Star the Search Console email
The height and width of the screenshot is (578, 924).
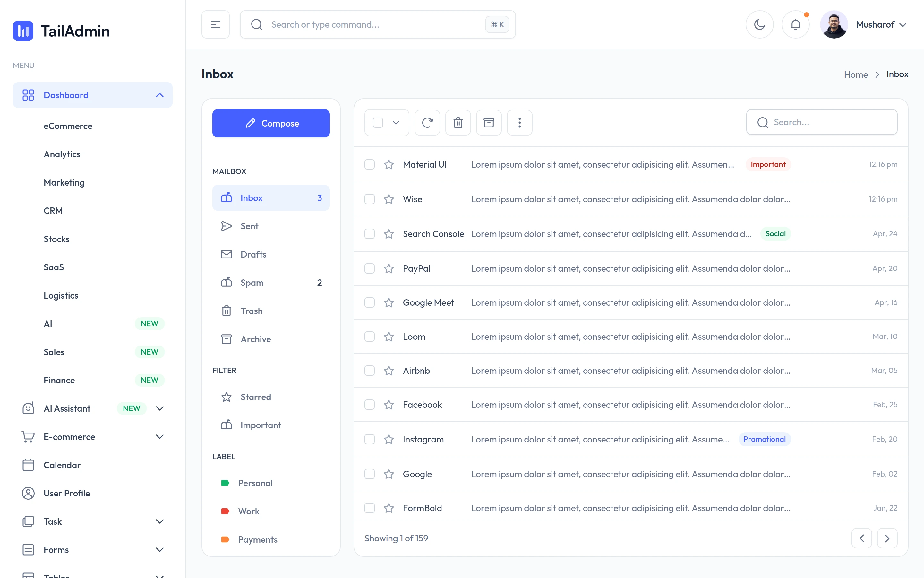[389, 233]
